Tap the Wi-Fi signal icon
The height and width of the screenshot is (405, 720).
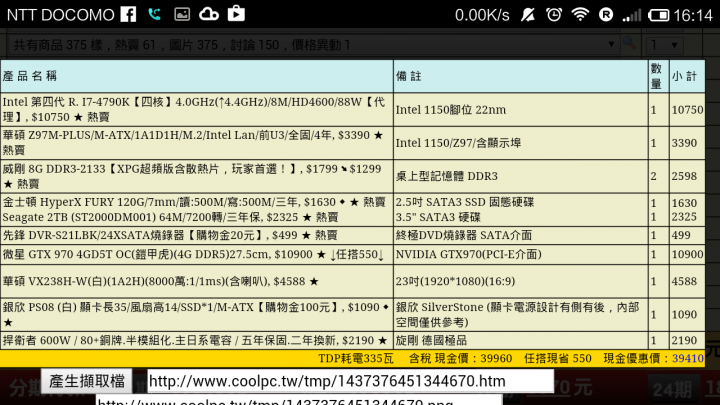click(x=580, y=15)
